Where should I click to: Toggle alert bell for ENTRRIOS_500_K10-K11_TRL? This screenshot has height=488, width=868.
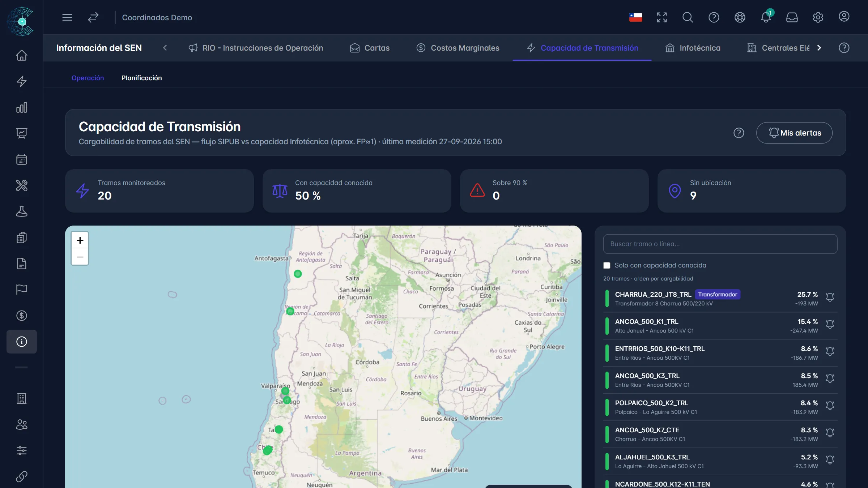click(830, 351)
